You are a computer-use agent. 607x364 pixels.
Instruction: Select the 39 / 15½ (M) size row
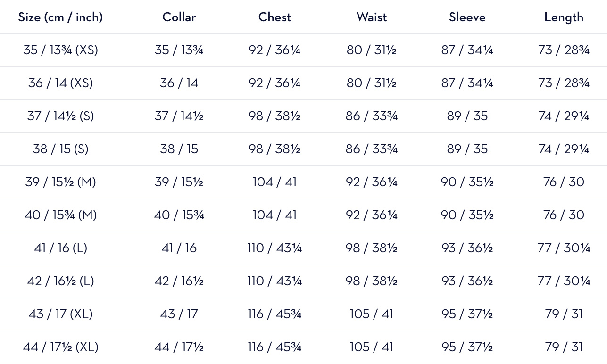tap(60, 182)
